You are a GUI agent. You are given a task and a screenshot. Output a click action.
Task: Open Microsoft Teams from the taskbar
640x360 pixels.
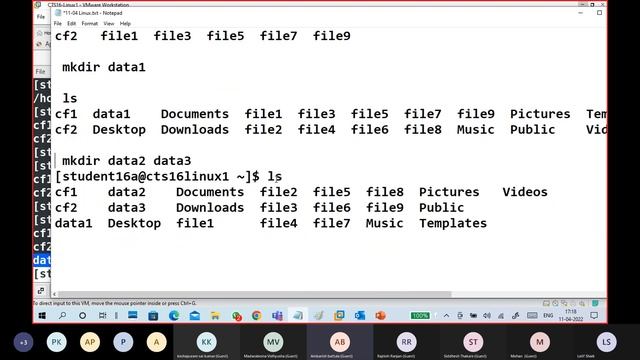[277, 316]
